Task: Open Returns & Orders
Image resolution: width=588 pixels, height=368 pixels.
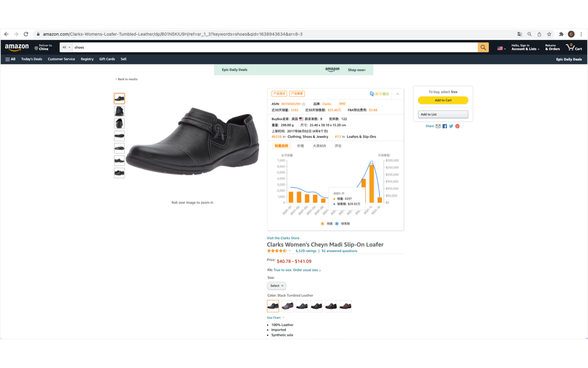Action: pos(553,47)
